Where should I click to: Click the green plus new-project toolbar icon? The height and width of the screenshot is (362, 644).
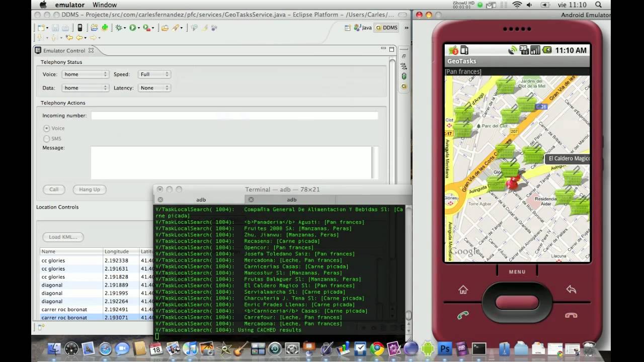[x=105, y=28]
